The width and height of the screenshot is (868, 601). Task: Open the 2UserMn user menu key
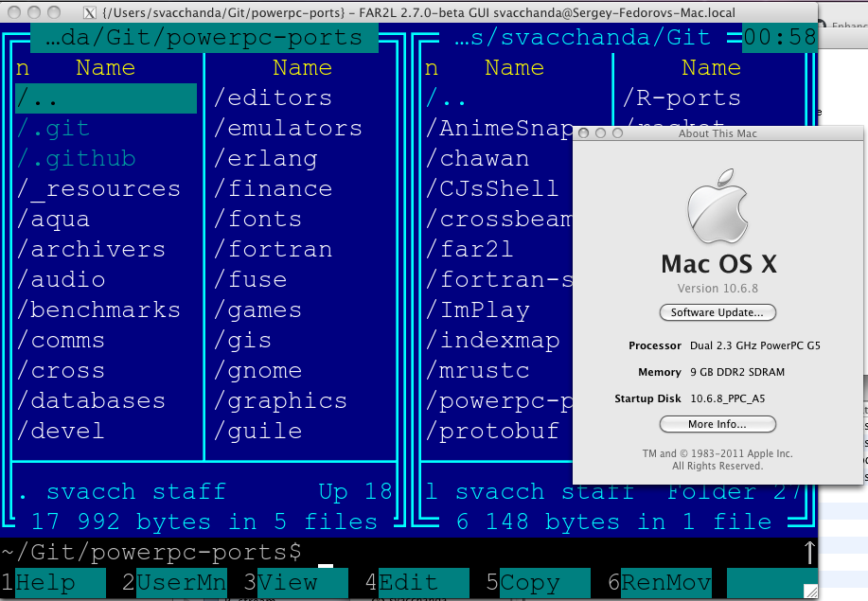174,583
